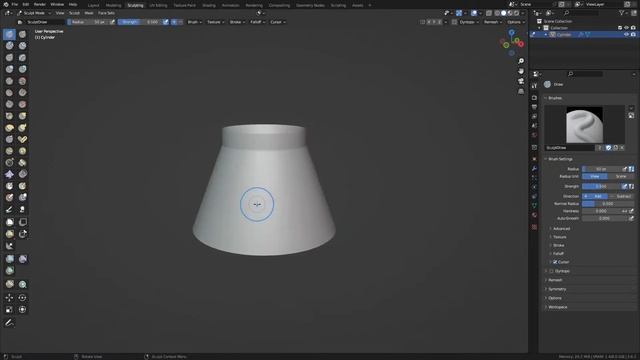Screen dimensions: 640x360
Task: Select the Move transform tool
Action: coord(9,298)
